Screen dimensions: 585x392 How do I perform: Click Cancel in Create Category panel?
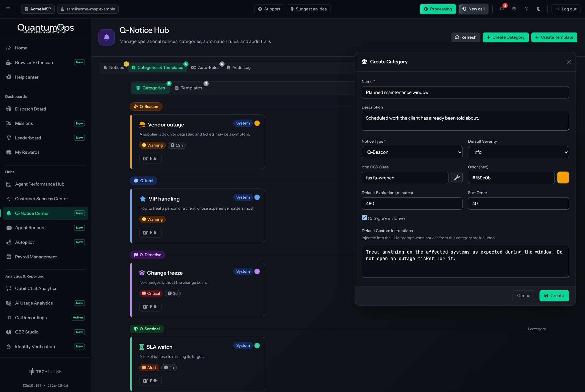tap(524, 296)
